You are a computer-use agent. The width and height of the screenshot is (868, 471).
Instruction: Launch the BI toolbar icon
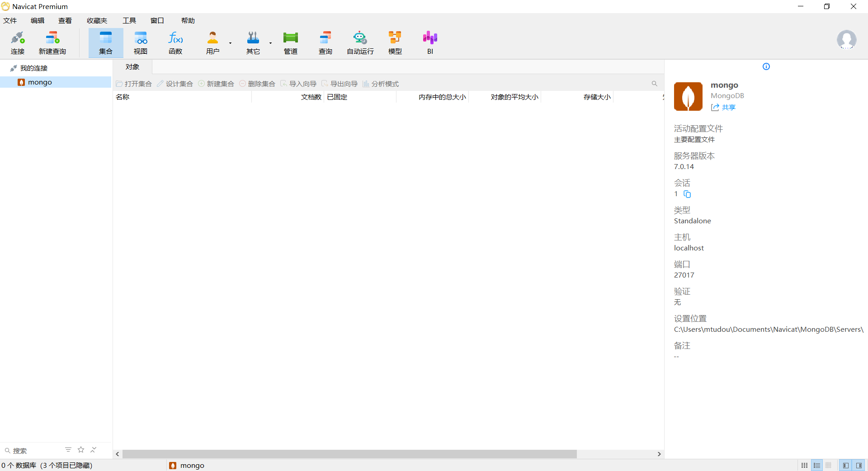[430, 43]
